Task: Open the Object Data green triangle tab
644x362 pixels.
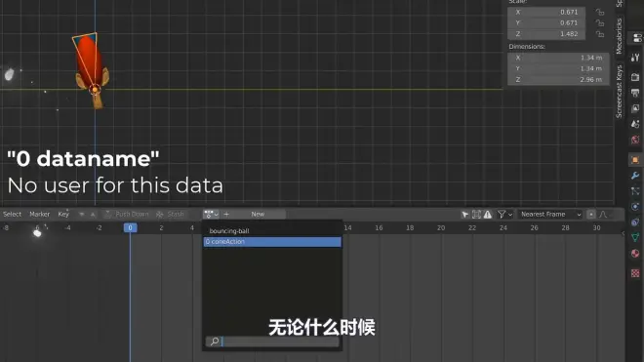Action: pyautogui.click(x=635, y=237)
